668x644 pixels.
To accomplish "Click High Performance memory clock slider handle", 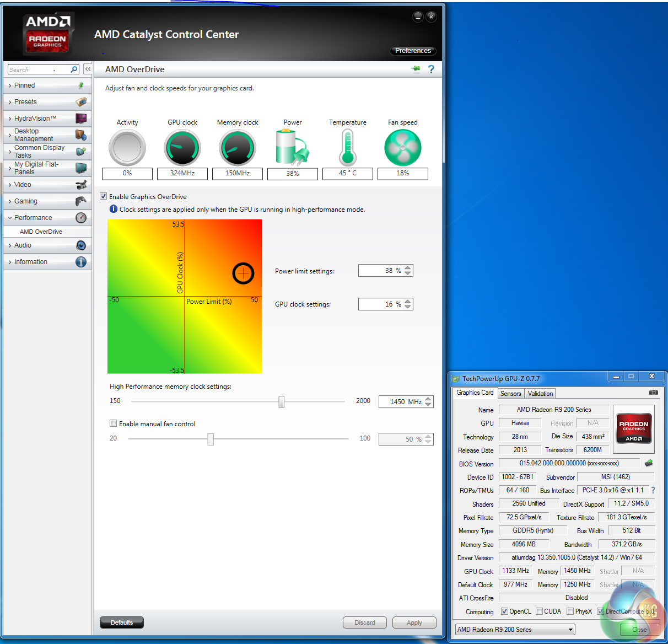I will (282, 401).
